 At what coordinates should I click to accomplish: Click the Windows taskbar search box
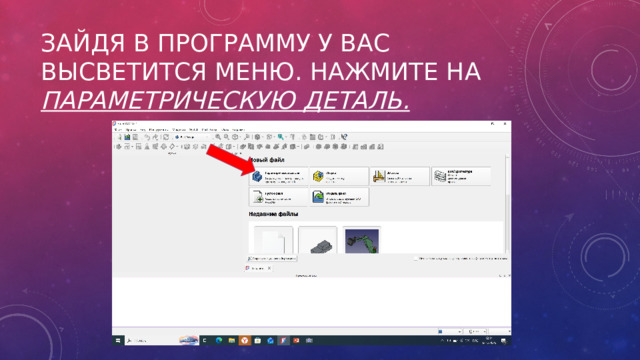click(161, 340)
